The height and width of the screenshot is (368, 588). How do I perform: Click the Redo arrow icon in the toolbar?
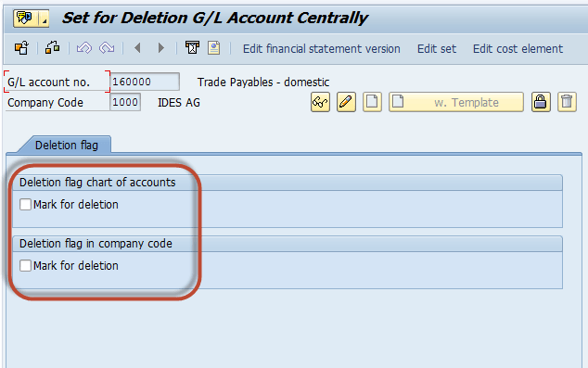tap(107, 48)
